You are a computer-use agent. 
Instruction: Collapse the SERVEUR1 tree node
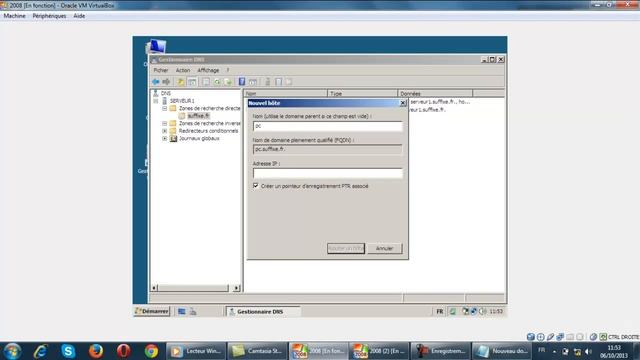[x=156, y=101]
